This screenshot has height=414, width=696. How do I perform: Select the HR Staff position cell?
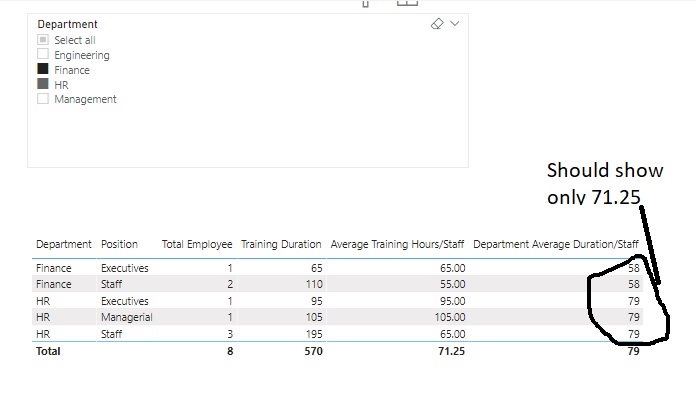coord(111,334)
